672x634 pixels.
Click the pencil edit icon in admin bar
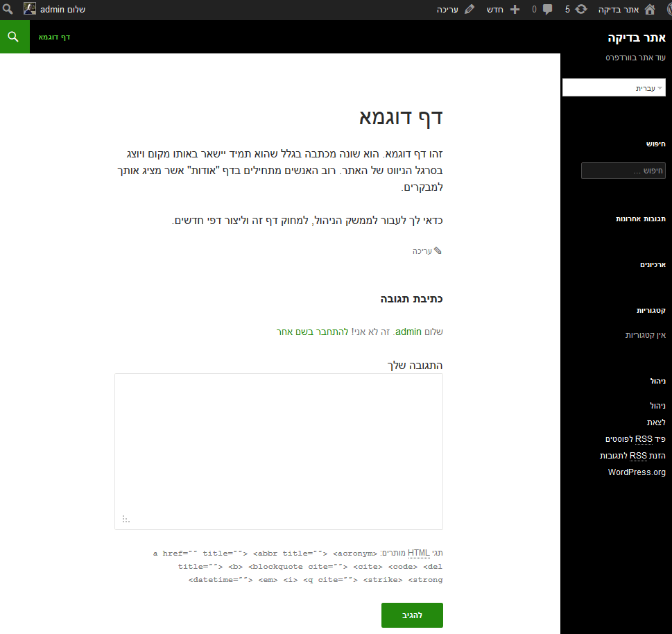[x=469, y=9]
